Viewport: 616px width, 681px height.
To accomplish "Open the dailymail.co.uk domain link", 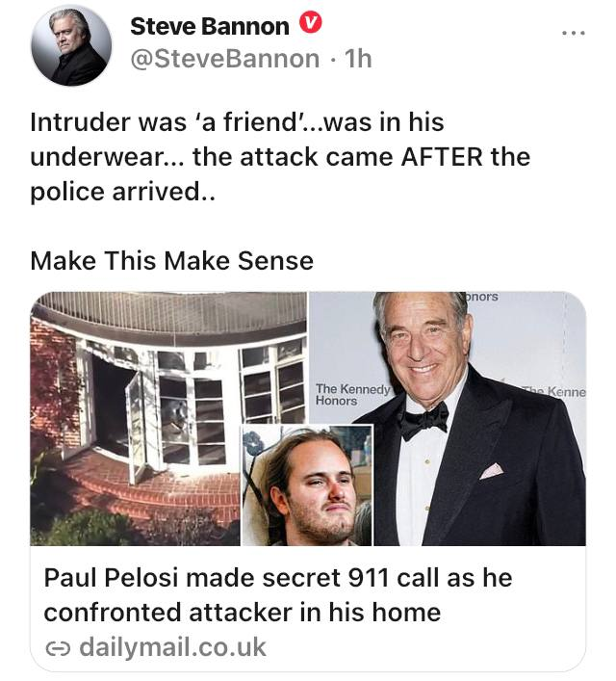I will coord(171,645).
